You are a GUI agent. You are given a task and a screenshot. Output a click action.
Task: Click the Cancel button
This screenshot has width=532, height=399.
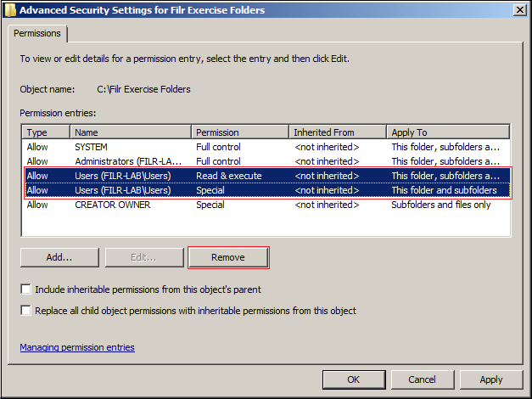click(x=422, y=379)
